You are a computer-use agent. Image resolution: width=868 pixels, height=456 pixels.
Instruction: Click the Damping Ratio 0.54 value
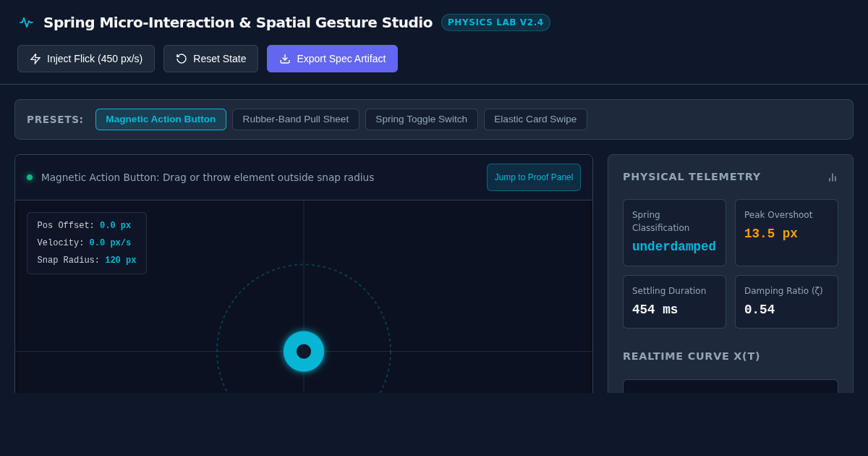pos(759,310)
